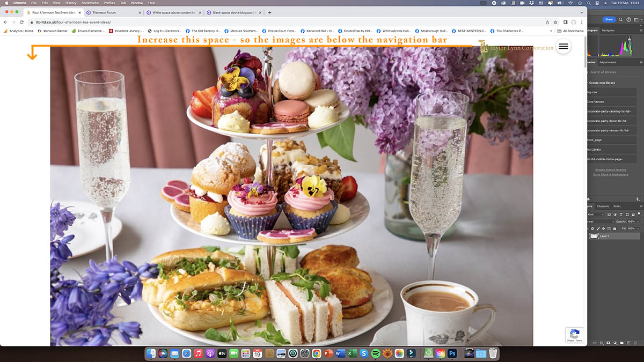Click the reCAPTCHA privacy badge

pyautogui.click(x=574, y=335)
